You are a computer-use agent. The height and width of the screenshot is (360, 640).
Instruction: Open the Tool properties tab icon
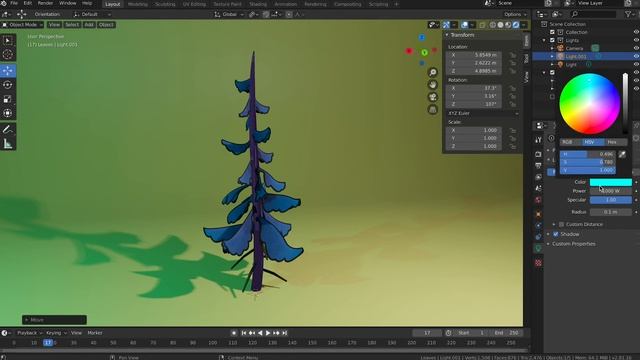coord(538,140)
